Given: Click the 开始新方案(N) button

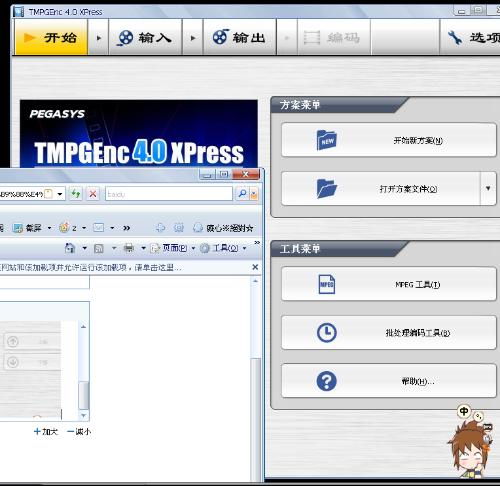Looking at the screenshot, I should click(389, 140).
